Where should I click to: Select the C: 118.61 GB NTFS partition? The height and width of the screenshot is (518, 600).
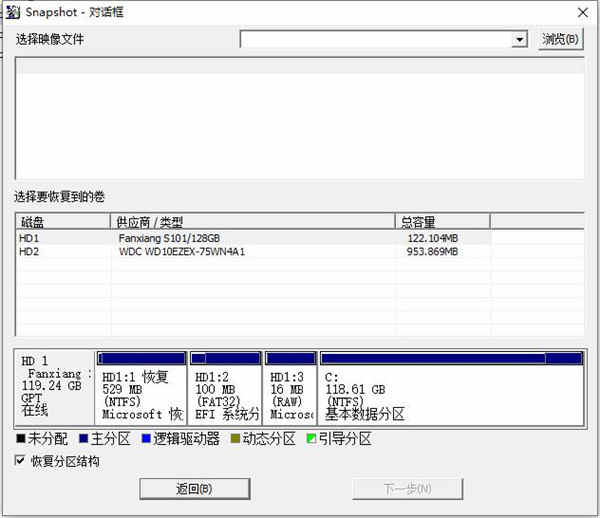point(452,388)
